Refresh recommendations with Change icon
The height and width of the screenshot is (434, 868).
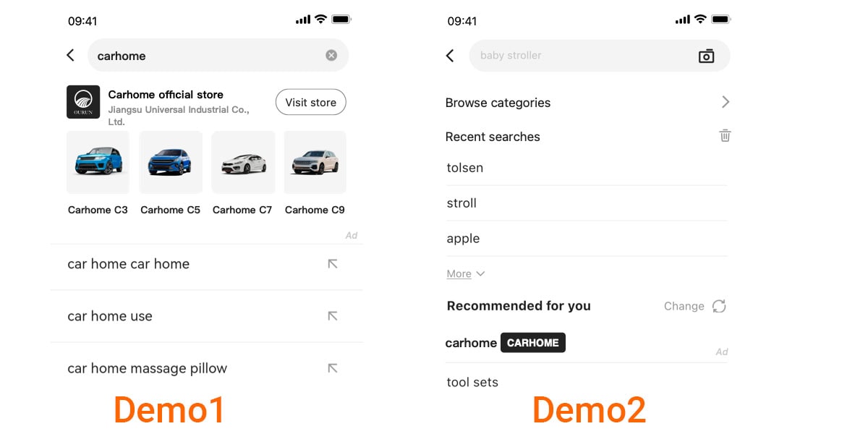(x=719, y=306)
